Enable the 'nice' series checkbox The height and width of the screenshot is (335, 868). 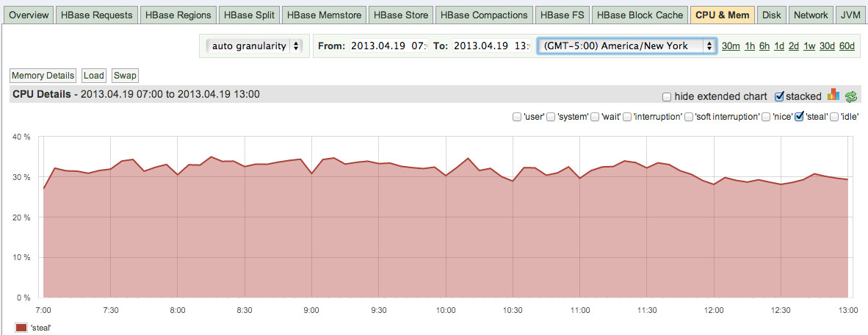click(766, 117)
